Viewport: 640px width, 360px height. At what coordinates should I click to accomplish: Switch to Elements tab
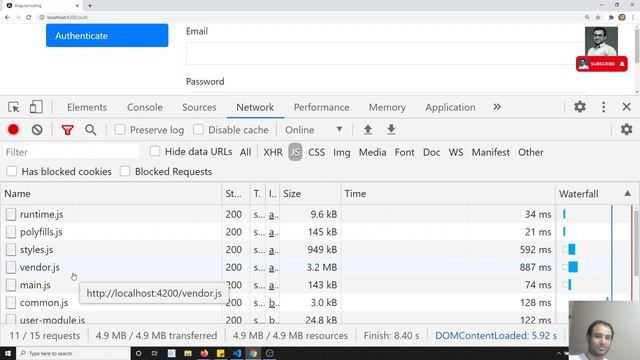[x=87, y=107]
